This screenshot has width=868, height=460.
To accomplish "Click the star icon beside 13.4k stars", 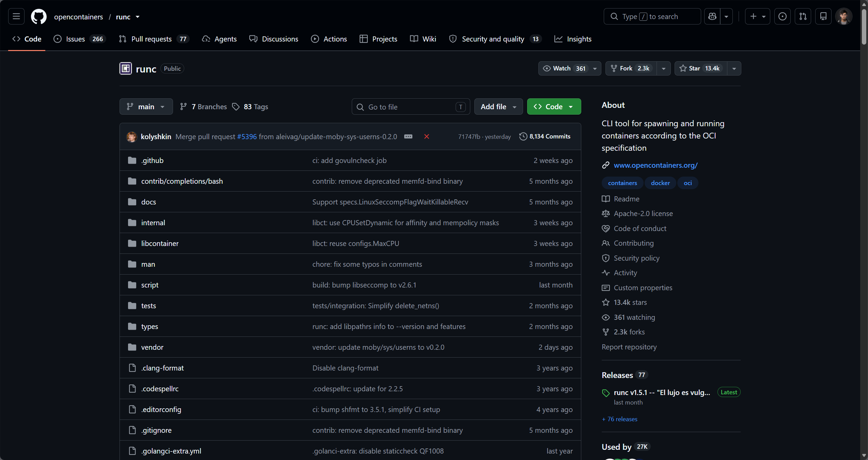I will [x=606, y=302].
